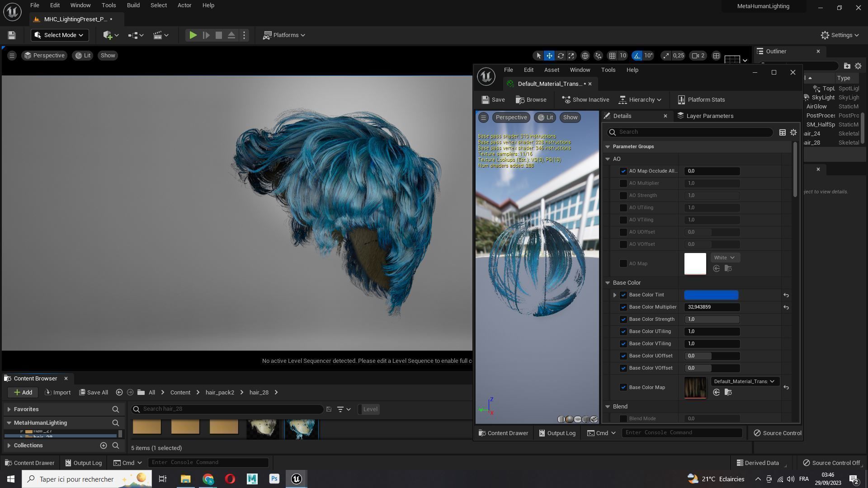Open Platform Stats in material editor

coord(701,100)
